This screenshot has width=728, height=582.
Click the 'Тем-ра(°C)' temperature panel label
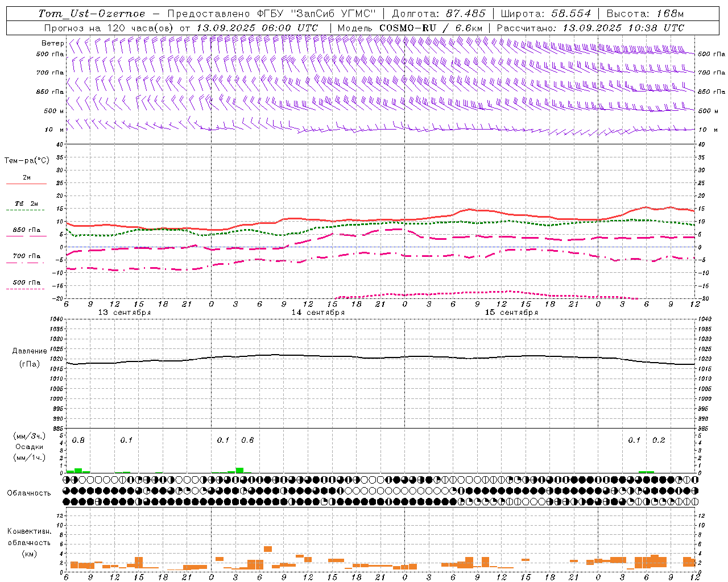click(x=27, y=161)
